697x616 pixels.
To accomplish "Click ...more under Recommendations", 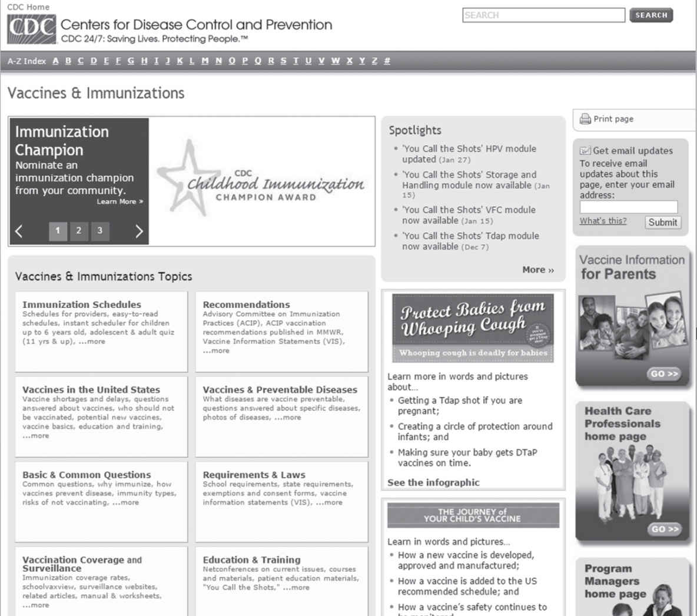I will (216, 350).
